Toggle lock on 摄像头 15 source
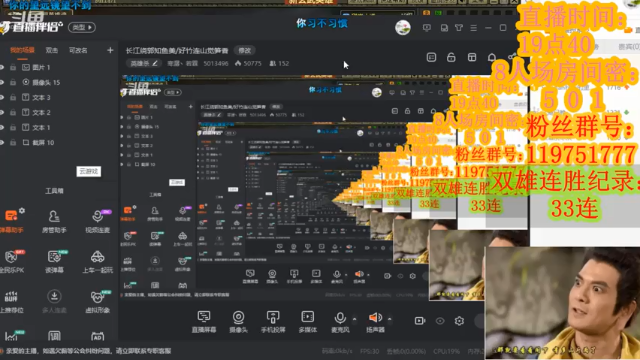 click(13, 82)
